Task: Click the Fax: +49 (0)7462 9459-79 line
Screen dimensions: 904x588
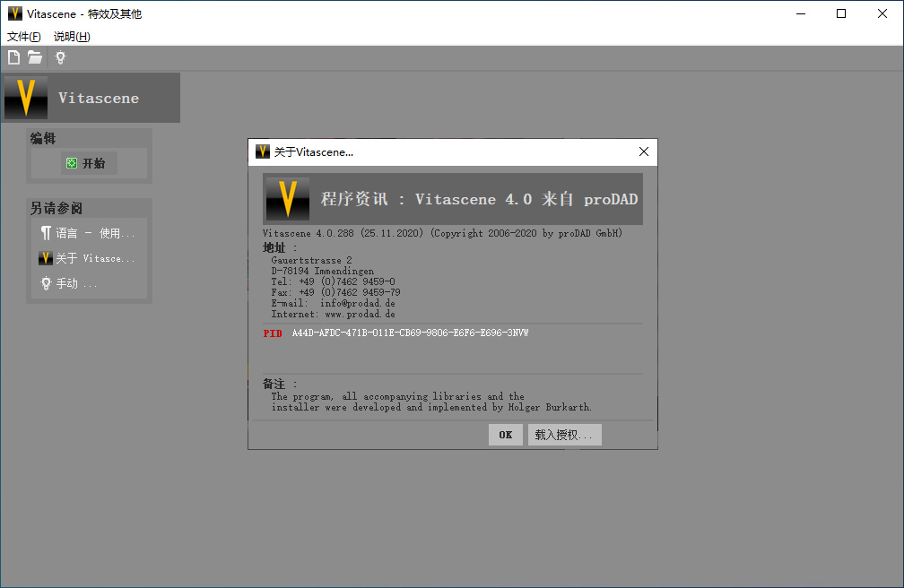Action: [335, 292]
